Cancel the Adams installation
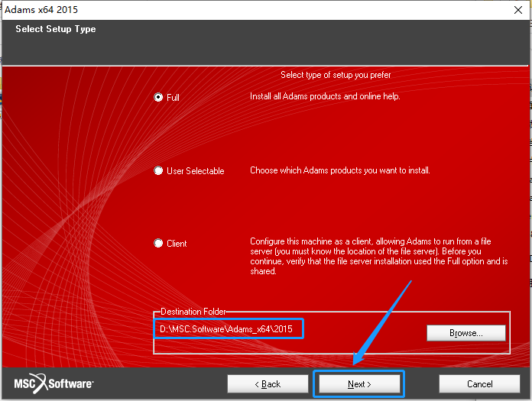 [x=479, y=384]
